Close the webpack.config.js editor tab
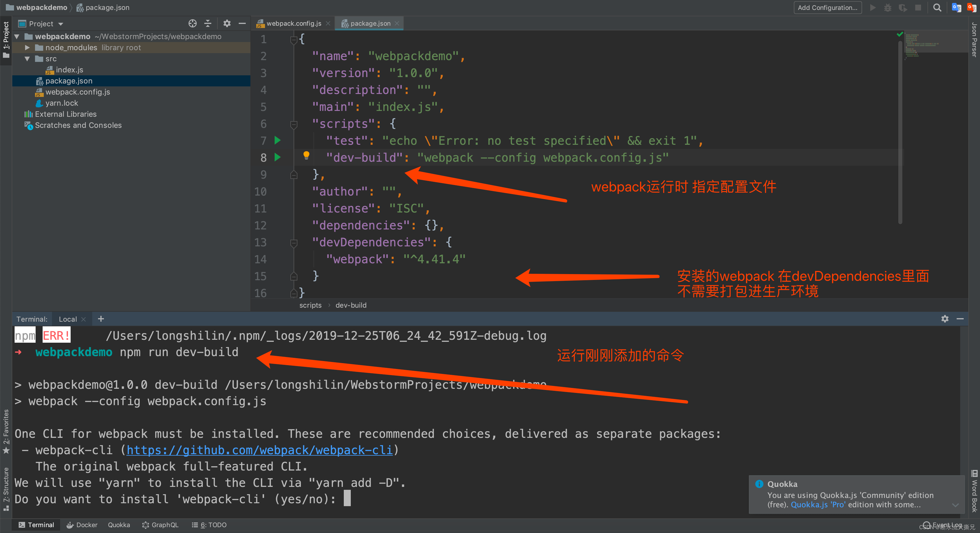 point(328,24)
